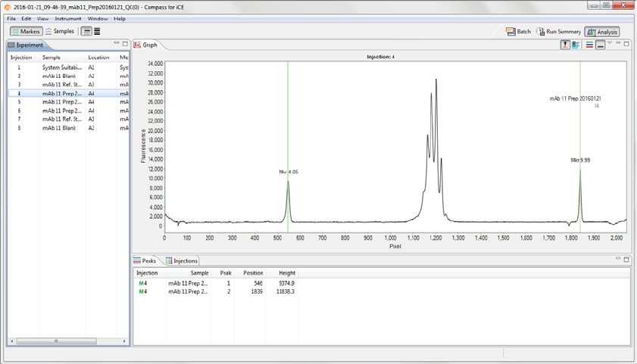This screenshot has height=364, width=637.
Task: Click the overlay traces icon with colored lines
Action: (x=589, y=45)
